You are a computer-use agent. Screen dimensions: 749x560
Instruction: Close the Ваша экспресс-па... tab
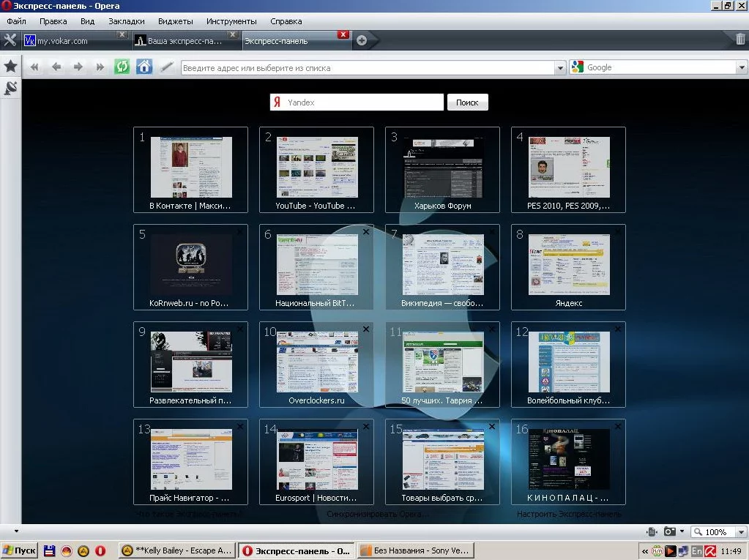[232, 34]
